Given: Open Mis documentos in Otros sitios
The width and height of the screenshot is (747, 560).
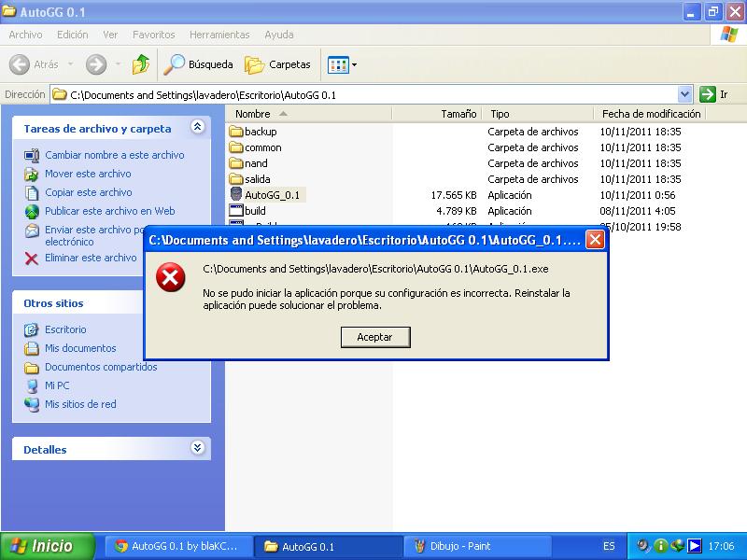Looking at the screenshot, I should pos(80,348).
